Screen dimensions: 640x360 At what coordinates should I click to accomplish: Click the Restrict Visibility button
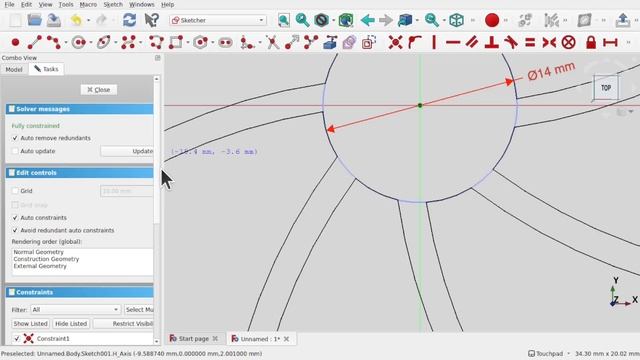coord(123,324)
